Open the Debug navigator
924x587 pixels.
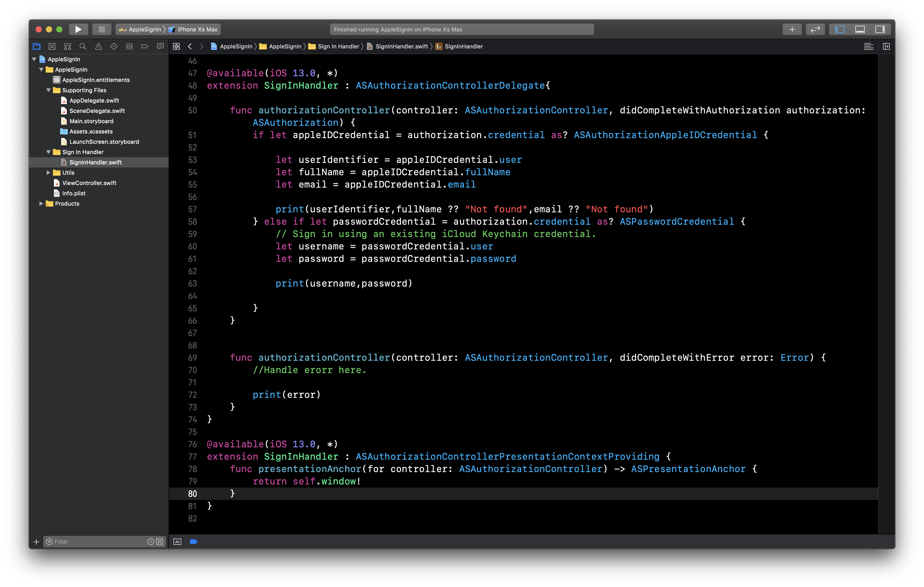tap(129, 46)
